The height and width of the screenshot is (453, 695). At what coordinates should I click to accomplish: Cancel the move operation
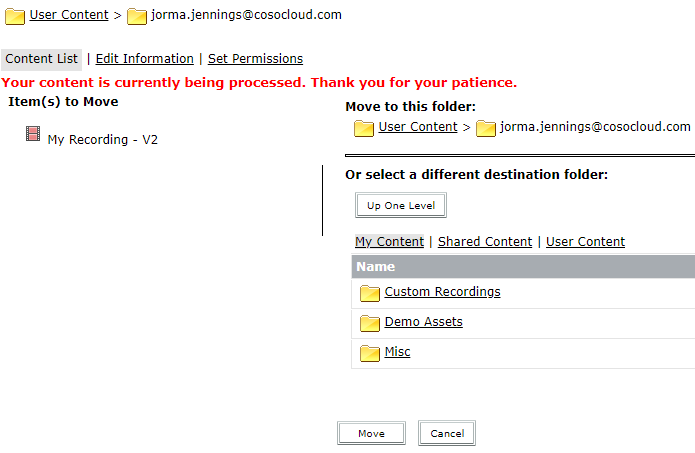tap(447, 433)
